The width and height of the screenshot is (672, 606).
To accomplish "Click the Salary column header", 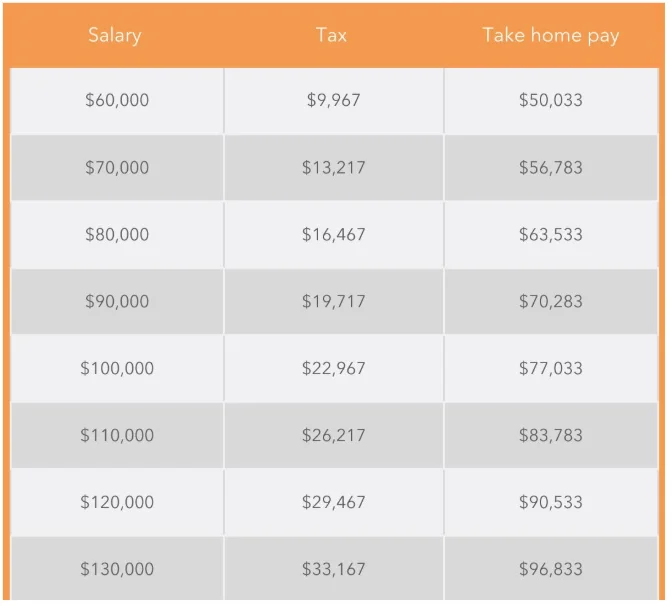I will [115, 35].
